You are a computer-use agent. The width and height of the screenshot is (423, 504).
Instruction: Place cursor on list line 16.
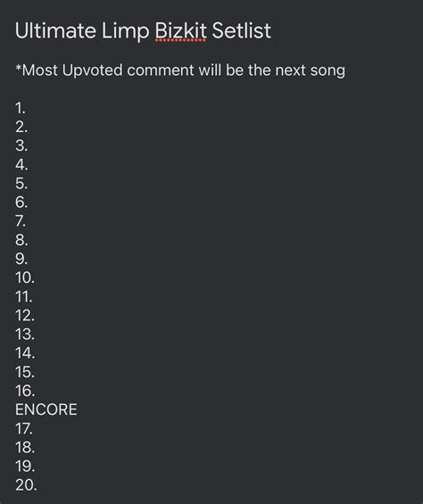25,391
